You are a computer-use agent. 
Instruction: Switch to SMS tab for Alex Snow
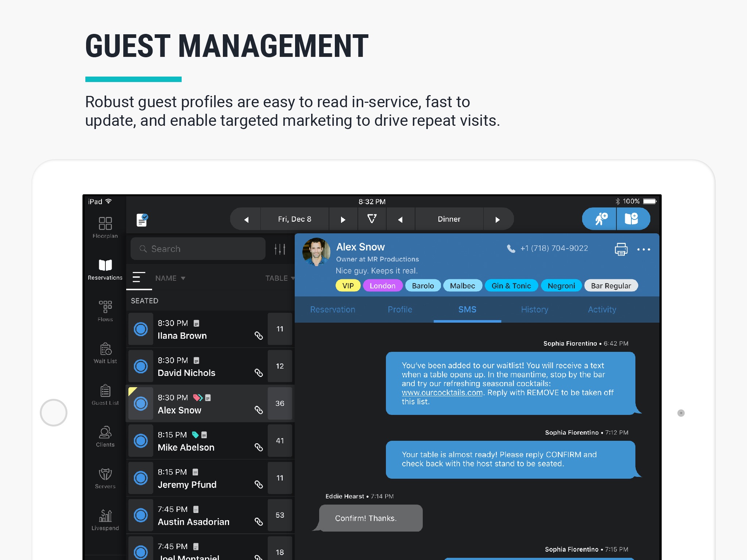(x=468, y=309)
